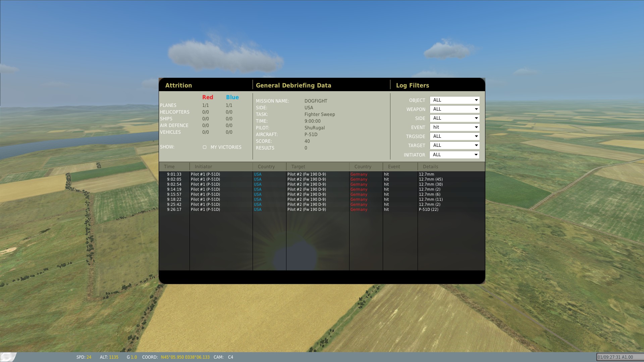Screen dimensions: 644x362
Task: Select the log entry at 9:02:54
Action: (322, 184)
